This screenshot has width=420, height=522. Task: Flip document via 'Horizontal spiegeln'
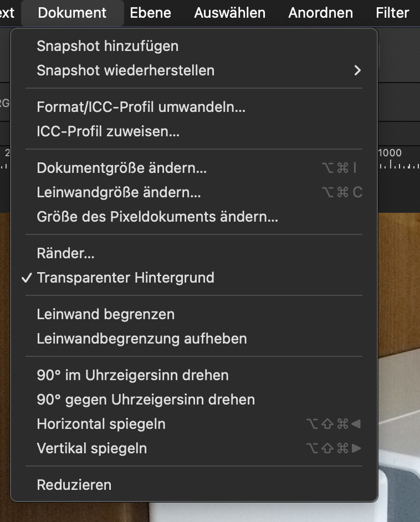coord(101,424)
